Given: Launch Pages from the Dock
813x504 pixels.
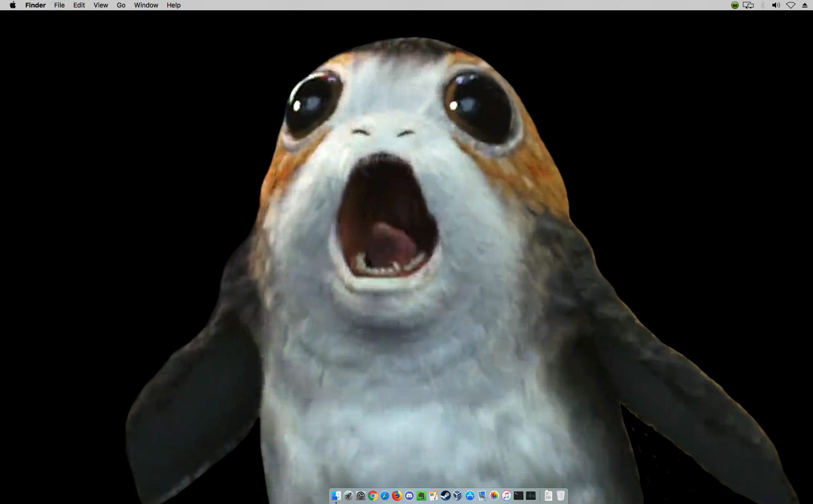Looking at the screenshot, I should [x=434, y=496].
